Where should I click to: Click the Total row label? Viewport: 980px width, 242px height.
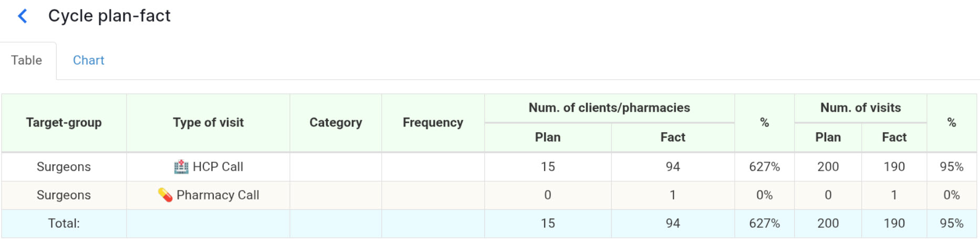[64, 224]
